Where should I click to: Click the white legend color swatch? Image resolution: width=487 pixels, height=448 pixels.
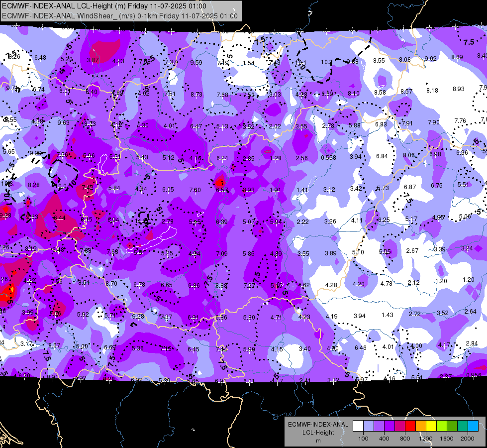358,426
